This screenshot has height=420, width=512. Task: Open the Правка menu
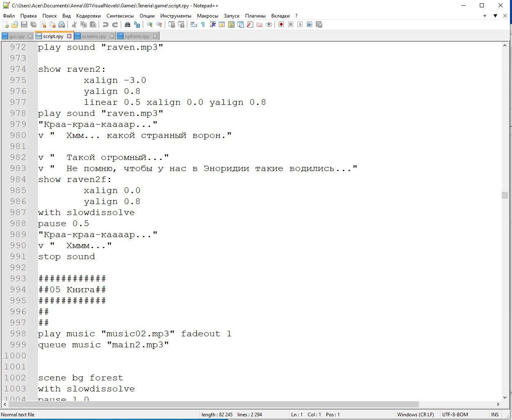tap(29, 16)
